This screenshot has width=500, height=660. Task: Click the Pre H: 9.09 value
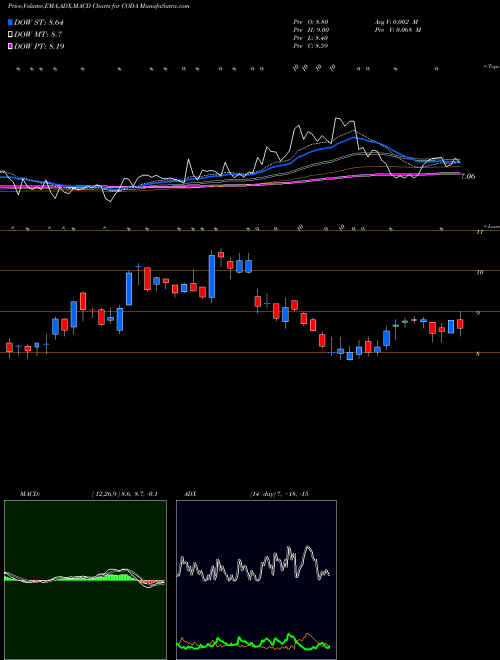[x=311, y=30]
